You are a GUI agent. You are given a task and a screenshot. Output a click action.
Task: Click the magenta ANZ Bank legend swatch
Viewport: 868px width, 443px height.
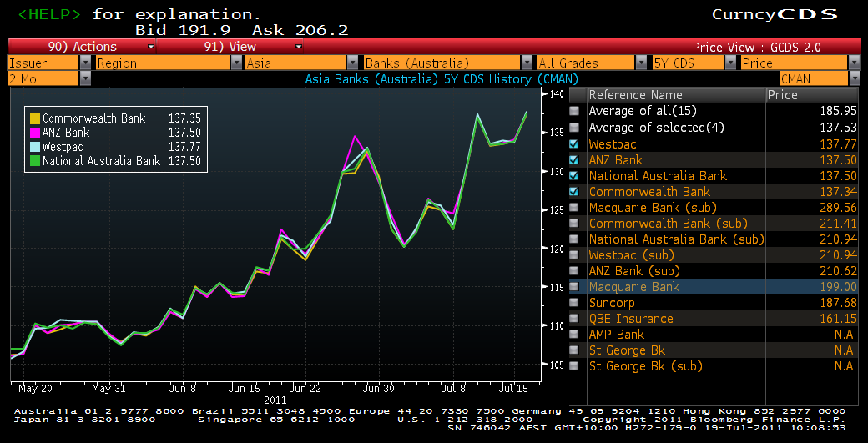(x=34, y=133)
